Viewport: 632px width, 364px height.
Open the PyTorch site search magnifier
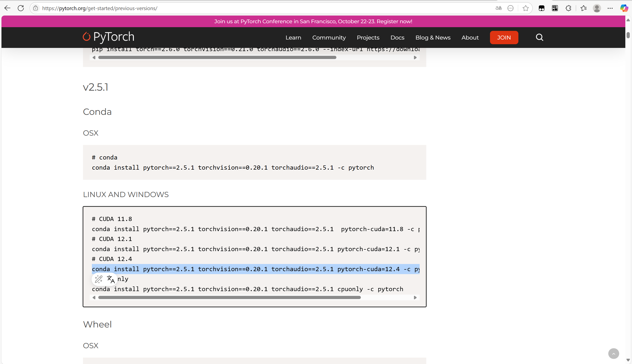pos(539,37)
